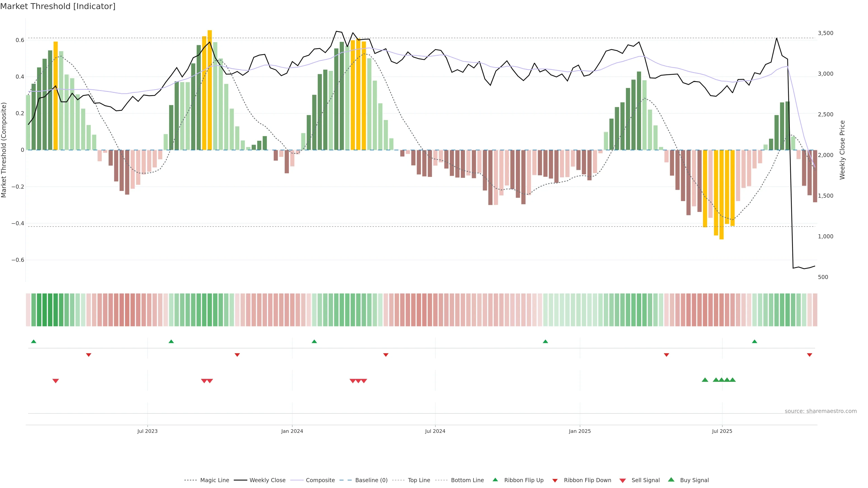Click the first green Buy Signal triangle
The image size is (868, 488).
pyautogui.click(x=705, y=380)
